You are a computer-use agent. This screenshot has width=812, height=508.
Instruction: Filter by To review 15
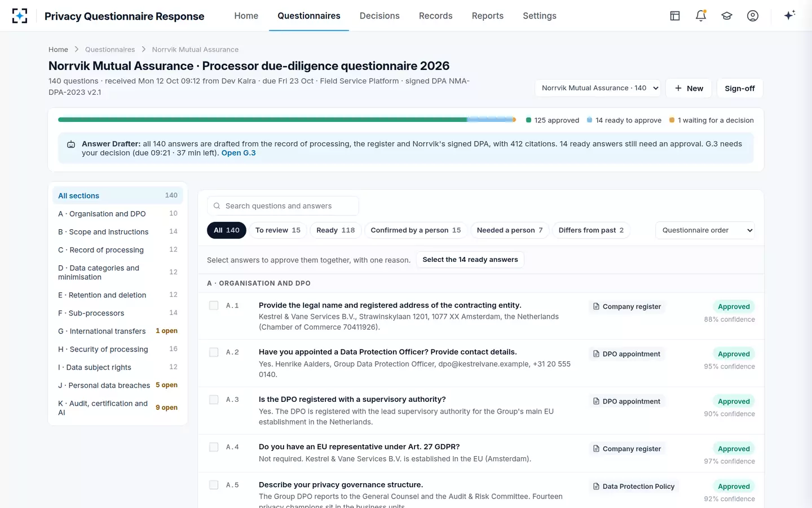278,230
